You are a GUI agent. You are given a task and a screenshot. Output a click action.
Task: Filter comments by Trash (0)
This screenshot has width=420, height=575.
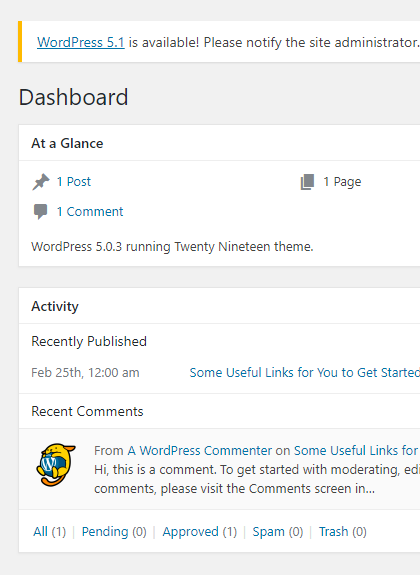point(343,532)
